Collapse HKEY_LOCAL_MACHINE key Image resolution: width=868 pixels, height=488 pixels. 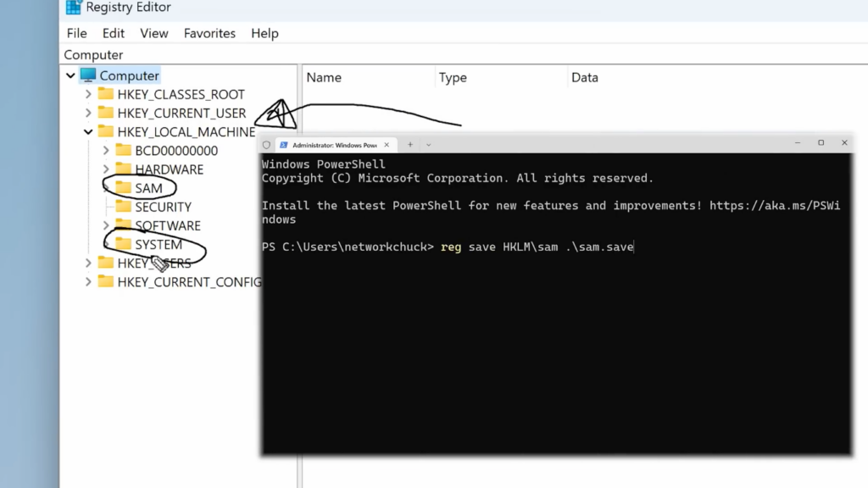[x=88, y=131]
